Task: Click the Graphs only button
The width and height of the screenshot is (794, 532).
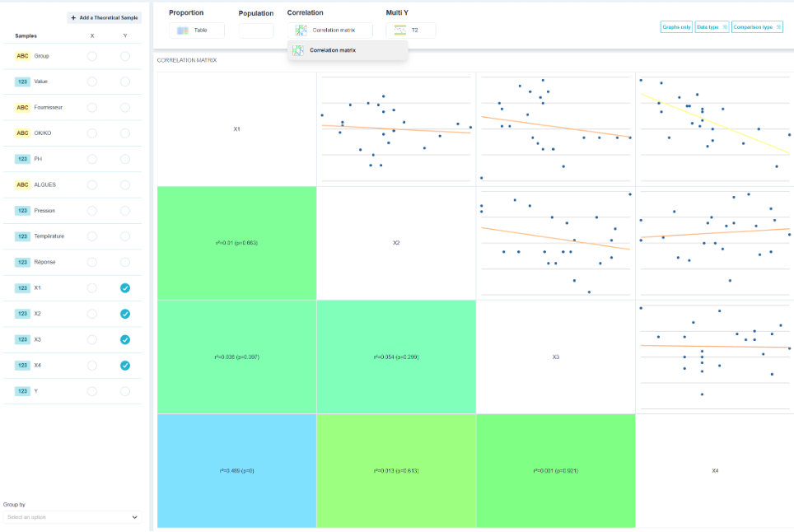Action: coord(676,27)
